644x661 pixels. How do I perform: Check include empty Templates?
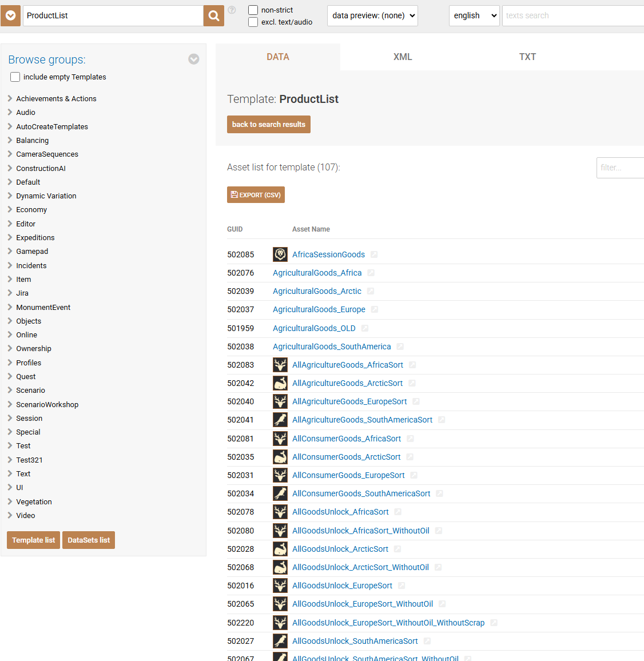[15, 77]
